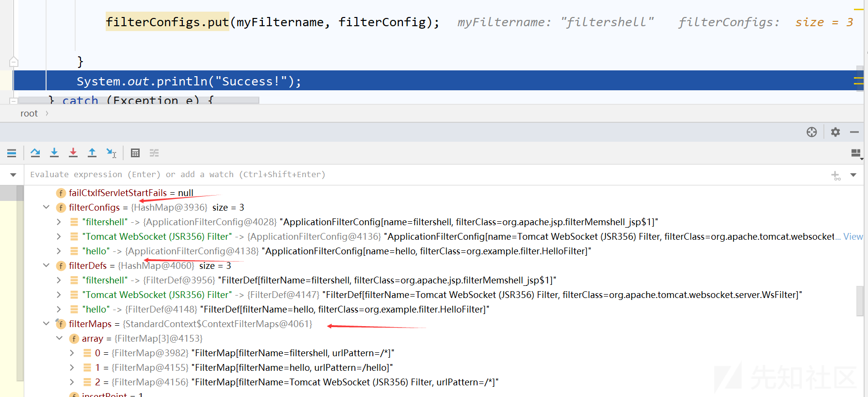
Task: Click the inline hint myFiltername: "filtershell"
Action: point(556,22)
